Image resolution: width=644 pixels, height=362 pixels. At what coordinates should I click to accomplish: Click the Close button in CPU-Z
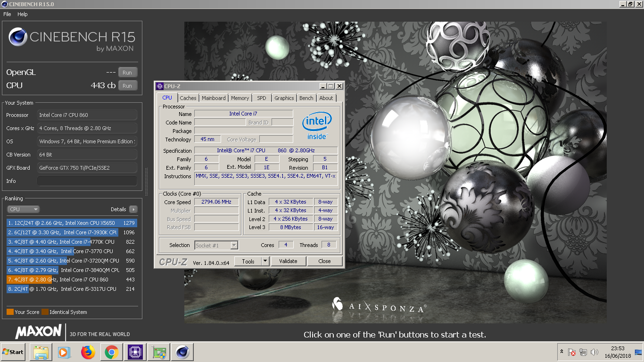324,261
